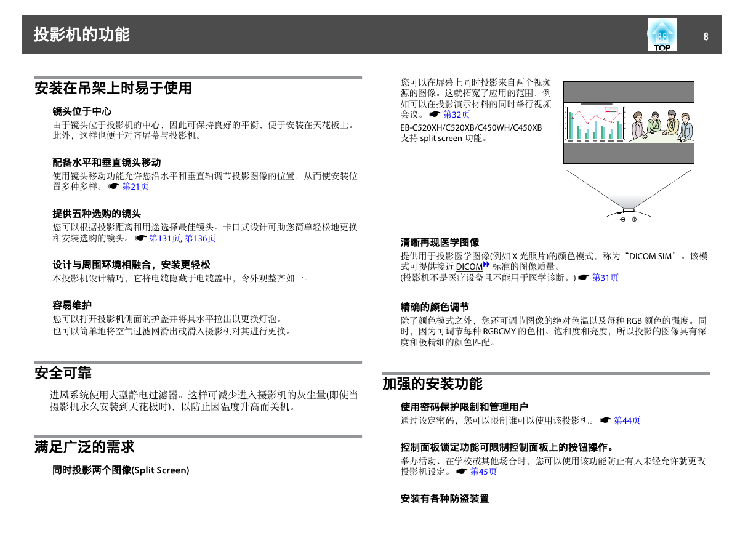756x535 pixels.
Task: Select the heading 满足广泛的需求
Action: tap(84, 447)
